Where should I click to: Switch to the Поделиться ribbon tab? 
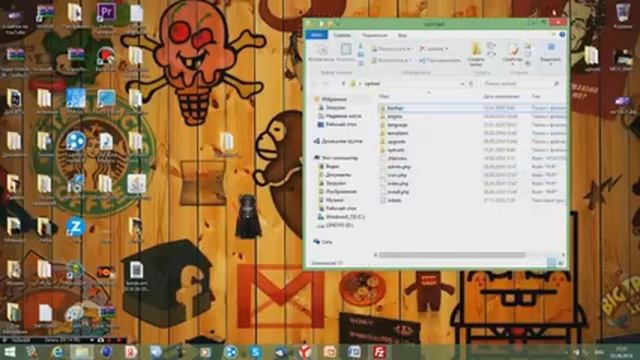click(374, 35)
